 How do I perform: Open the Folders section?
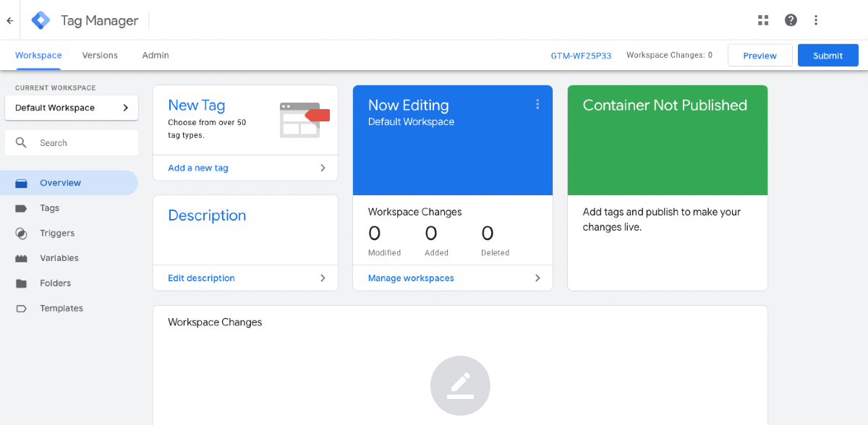[54, 283]
